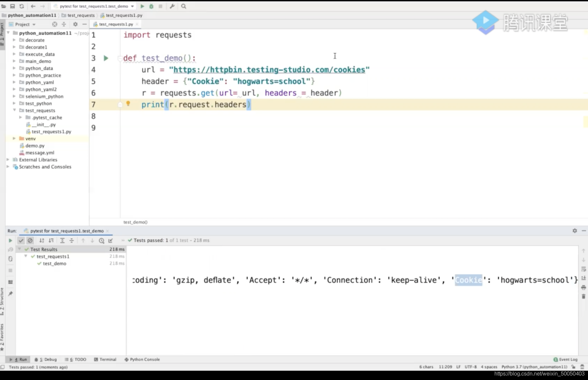Screen dimensions: 588x380
Task: Open the Event Log button
Action: tap(565, 359)
